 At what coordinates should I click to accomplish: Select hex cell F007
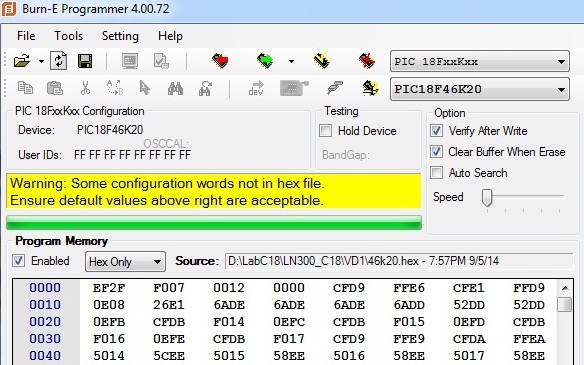tap(169, 288)
